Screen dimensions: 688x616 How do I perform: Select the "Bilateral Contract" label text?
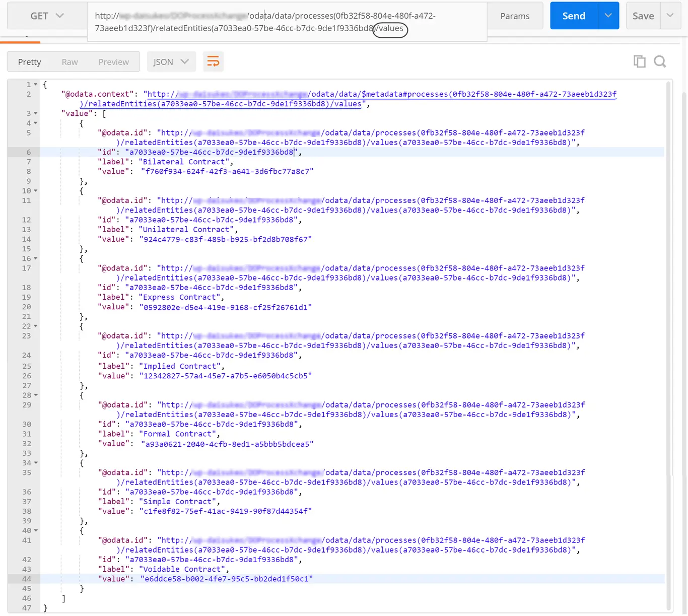(184, 162)
